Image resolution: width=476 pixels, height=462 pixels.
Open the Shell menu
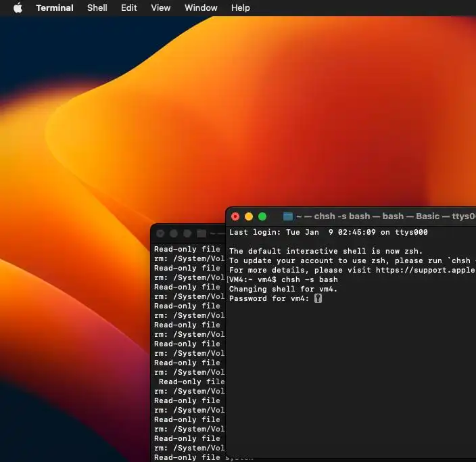[x=97, y=7]
